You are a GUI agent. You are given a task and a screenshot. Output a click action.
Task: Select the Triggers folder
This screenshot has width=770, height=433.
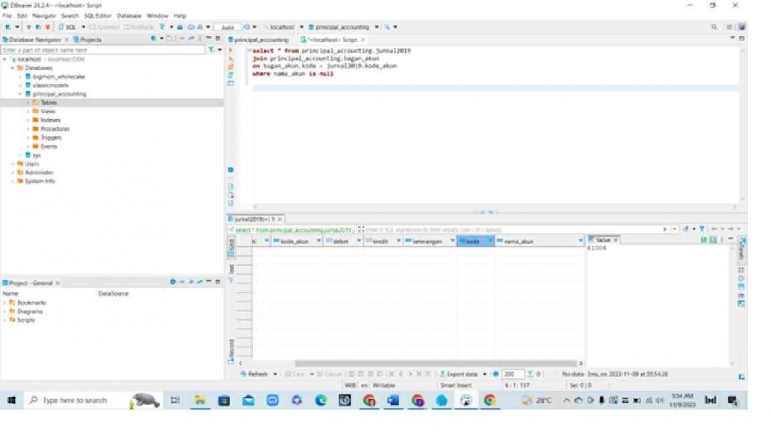click(x=51, y=137)
